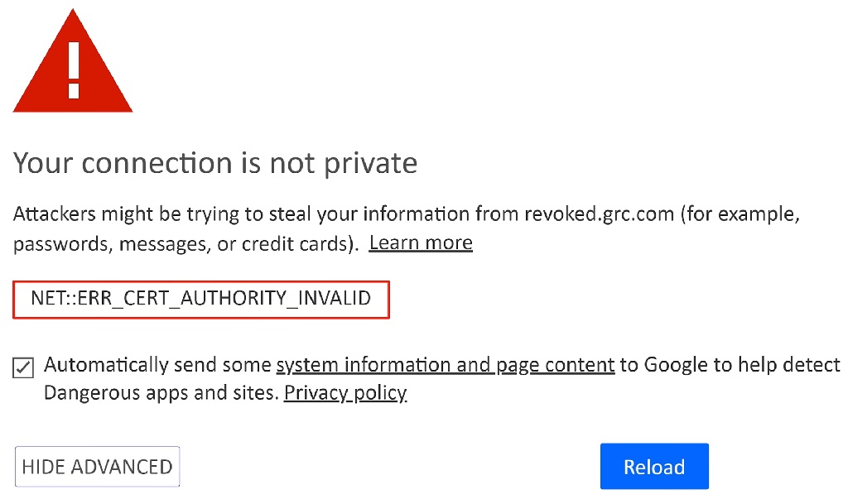Uncheck the automatically send system information checkbox
Screen dimensions: 848x504
(23, 367)
